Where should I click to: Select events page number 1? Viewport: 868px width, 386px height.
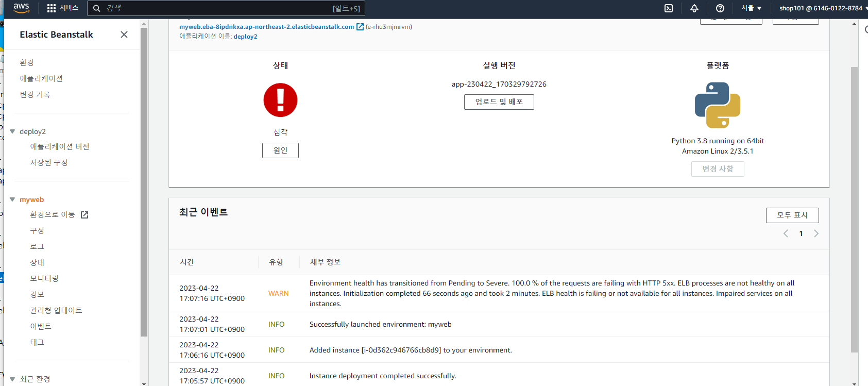801,233
